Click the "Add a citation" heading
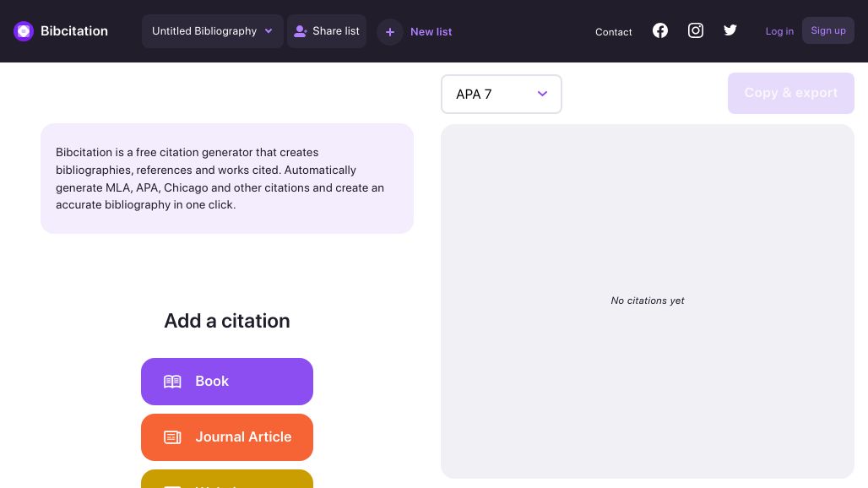Image resolution: width=868 pixels, height=488 pixels. tap(227, 321)
